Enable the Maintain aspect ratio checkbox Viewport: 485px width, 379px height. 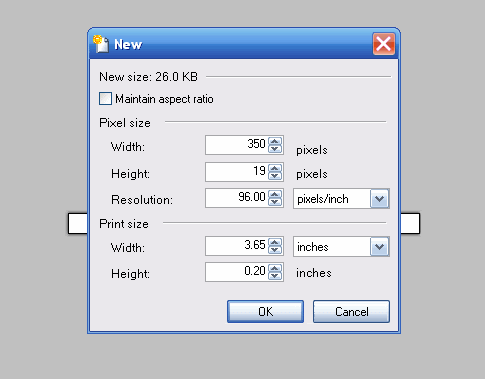tap(105, 99)
